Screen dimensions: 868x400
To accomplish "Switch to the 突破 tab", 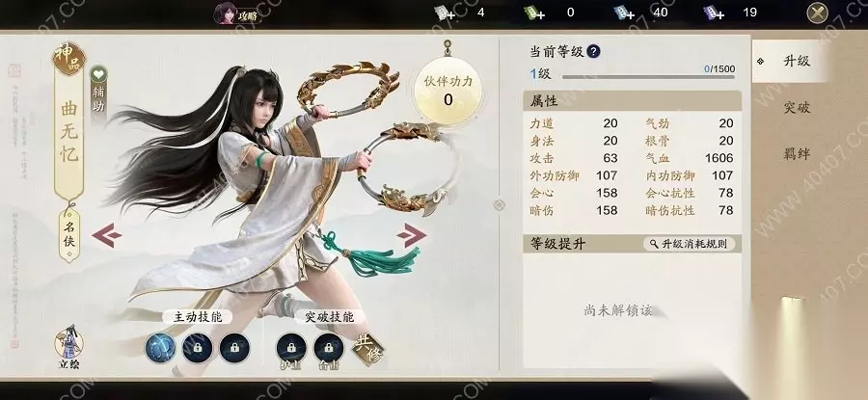I will (x=797, y=107).
